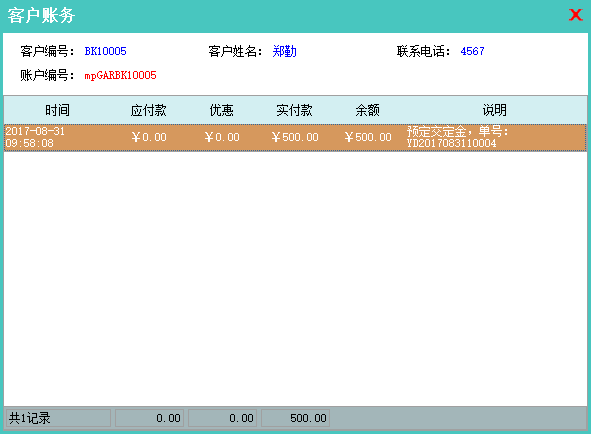
Task: Sort by the 时间 column header
Action: (57, 110)
